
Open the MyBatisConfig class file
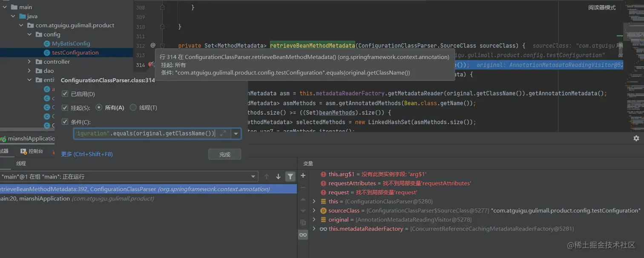pyautogui.click(x=71, y=43)
